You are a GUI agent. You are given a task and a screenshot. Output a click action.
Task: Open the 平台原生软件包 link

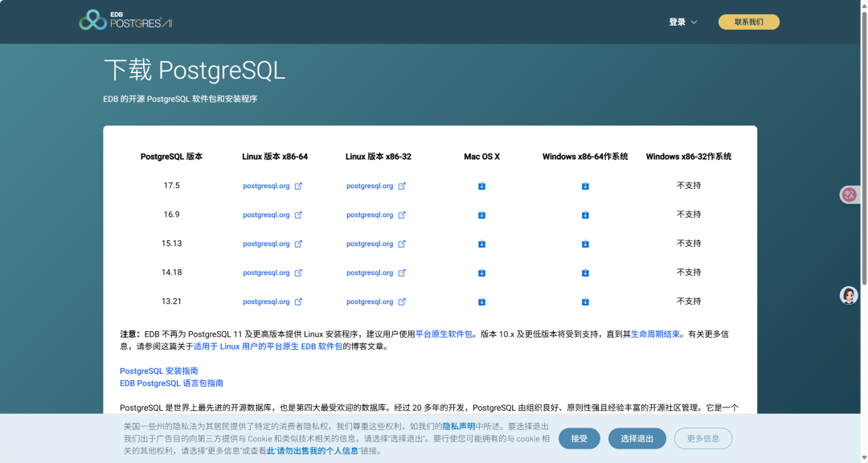pos(444,334)
